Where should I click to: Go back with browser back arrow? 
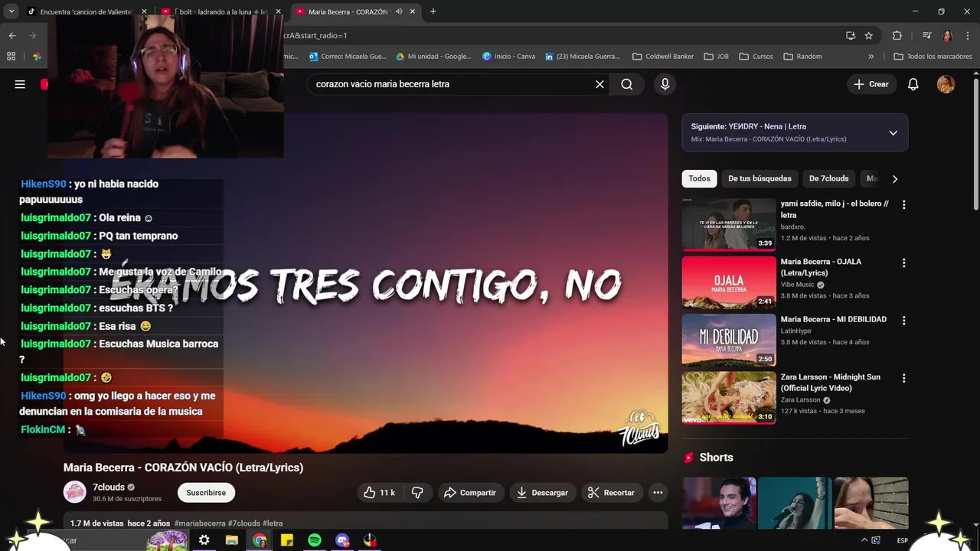(12, 35)
